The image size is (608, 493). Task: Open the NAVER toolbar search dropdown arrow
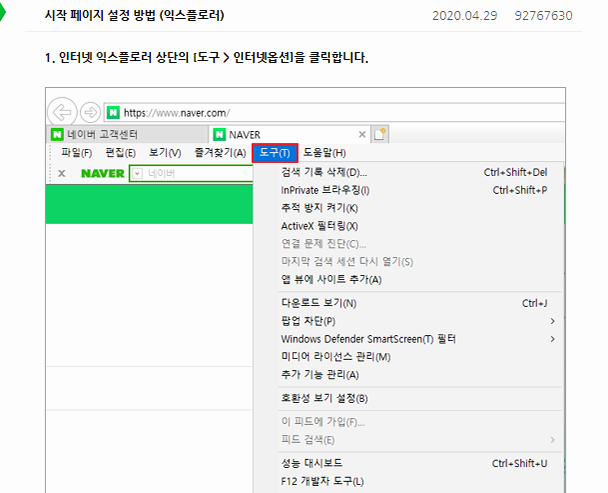(137, 173)
